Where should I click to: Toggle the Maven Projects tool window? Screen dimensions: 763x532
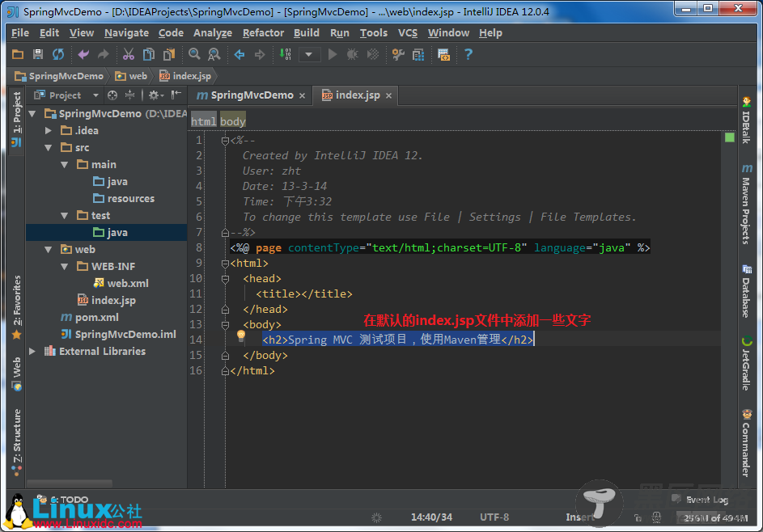click(x=747, y=204)
